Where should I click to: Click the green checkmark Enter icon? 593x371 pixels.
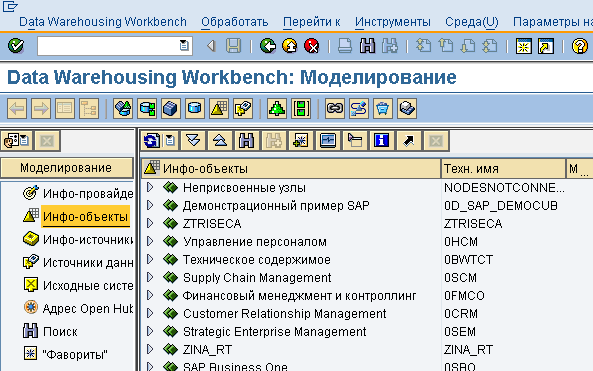point(16,46)
